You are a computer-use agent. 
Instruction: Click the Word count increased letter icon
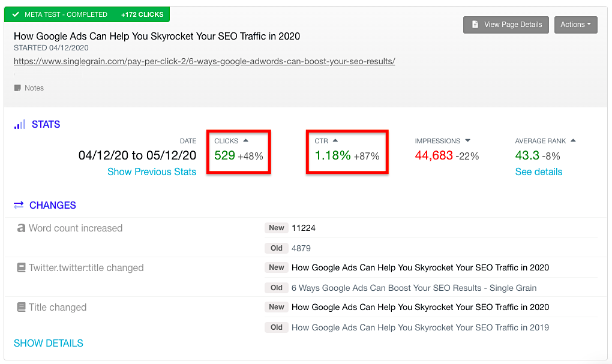pyautogui.click(x=22, y=228)
